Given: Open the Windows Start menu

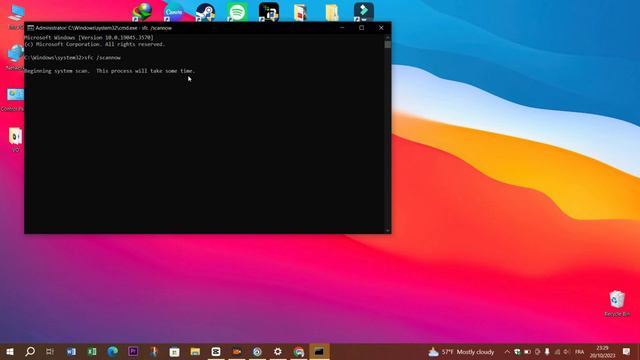Looking at the screenshot, I should tap(10, 351).
